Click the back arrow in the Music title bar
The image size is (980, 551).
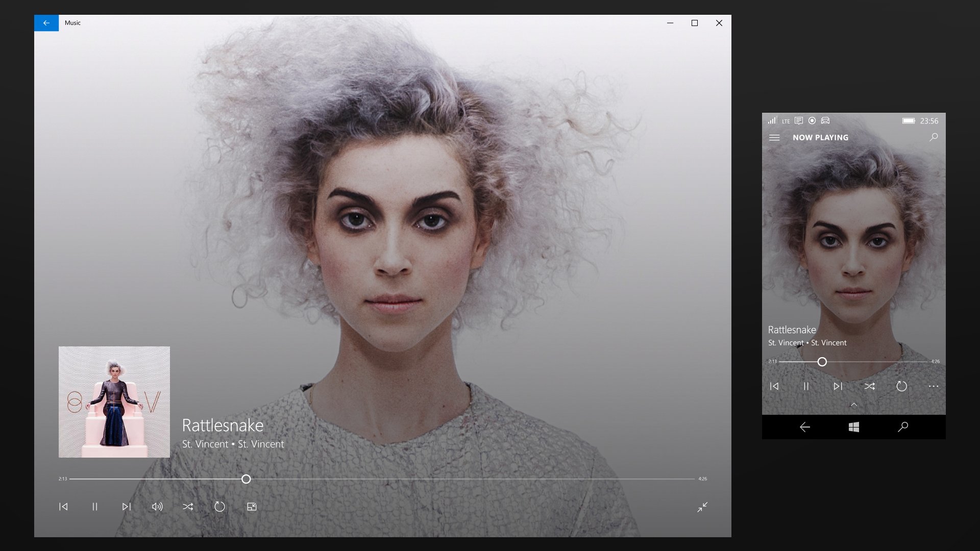click(x=47, y=22)
